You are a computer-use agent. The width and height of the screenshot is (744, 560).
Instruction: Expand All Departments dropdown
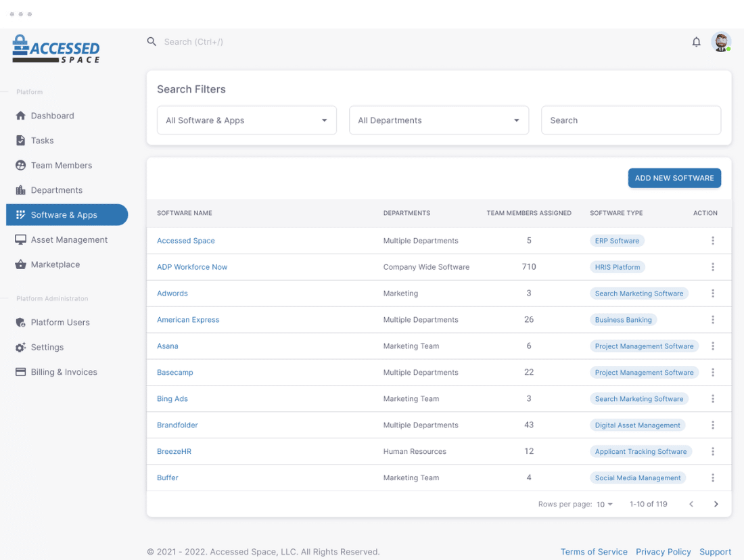coord(439,120)
